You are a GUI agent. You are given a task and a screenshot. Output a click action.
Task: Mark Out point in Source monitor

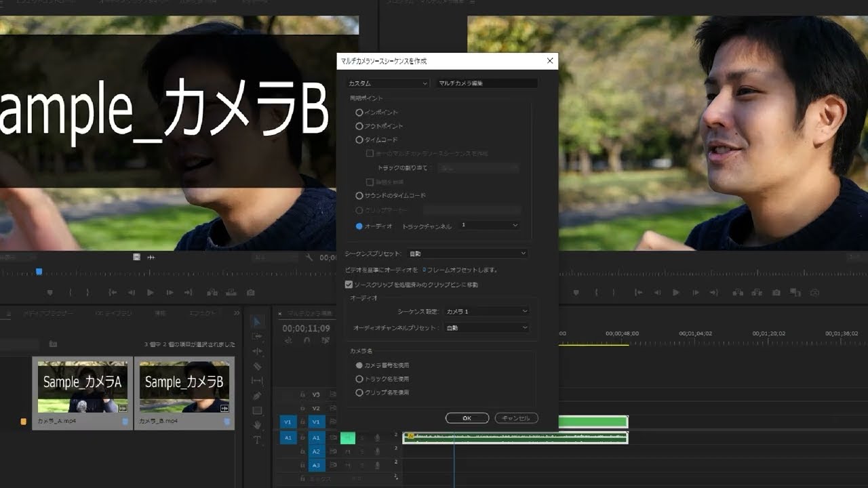(x=87, y=293)
